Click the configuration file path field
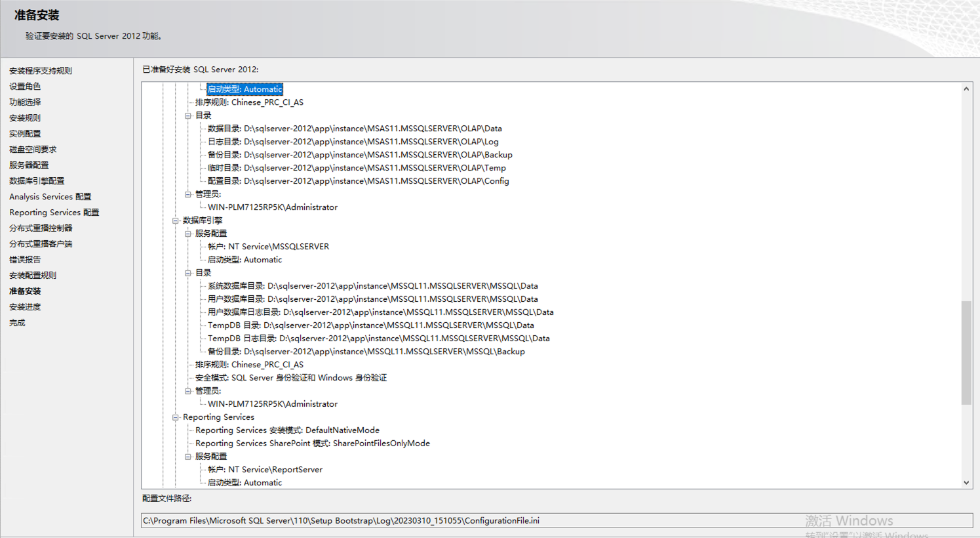Viewport: 980px width, 538px height. 556,520
